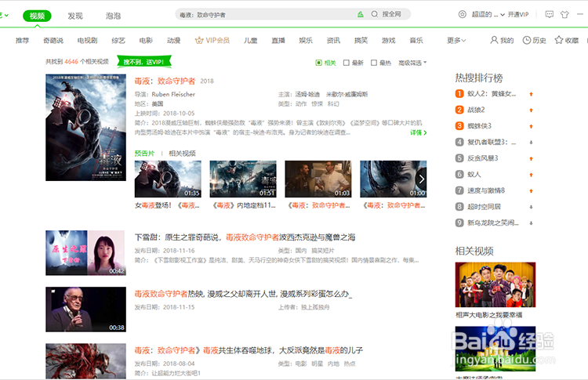Expand 高级筛选 dropdown
This screenshot has width=588, height=380.
click(412, 63)
